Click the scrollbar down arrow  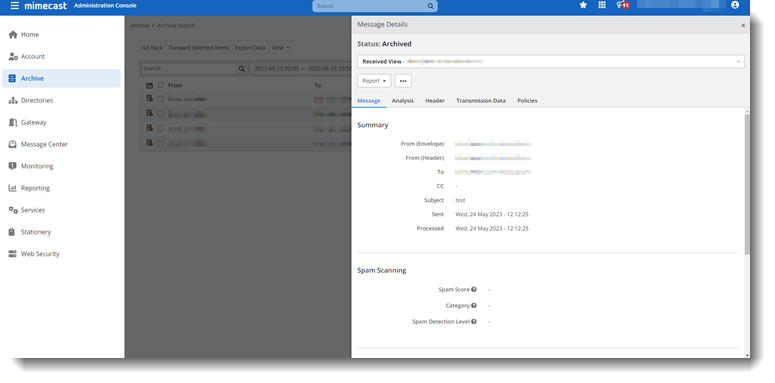click(x=747, y=355)
